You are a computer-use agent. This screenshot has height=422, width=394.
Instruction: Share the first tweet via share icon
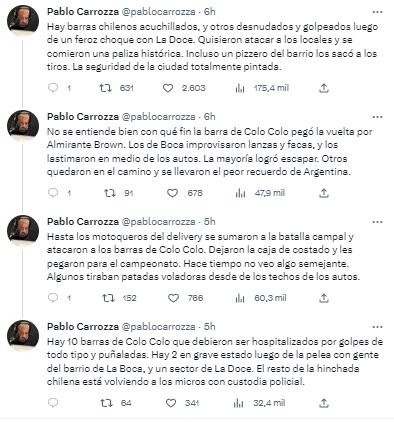(324, 88)
